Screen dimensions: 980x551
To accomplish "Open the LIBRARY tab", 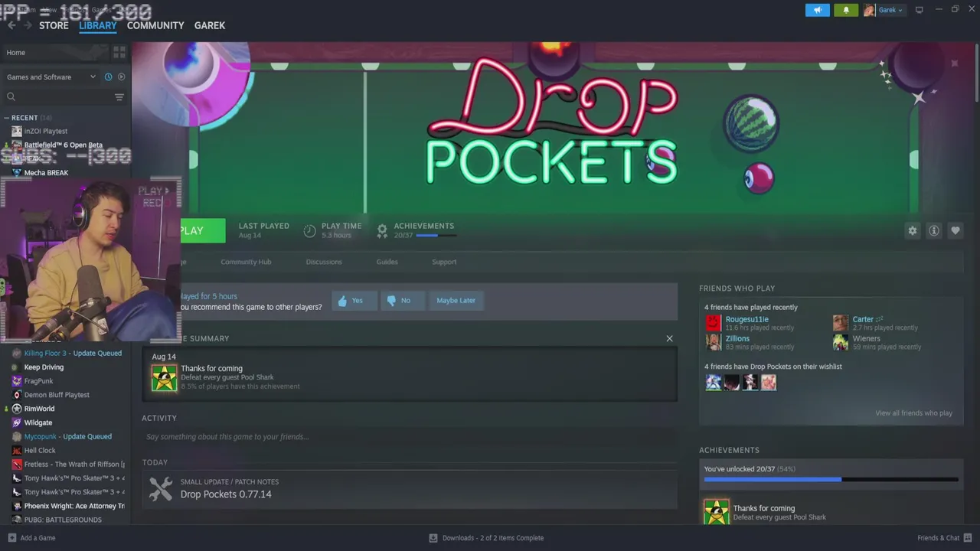I will click(98, 25).
